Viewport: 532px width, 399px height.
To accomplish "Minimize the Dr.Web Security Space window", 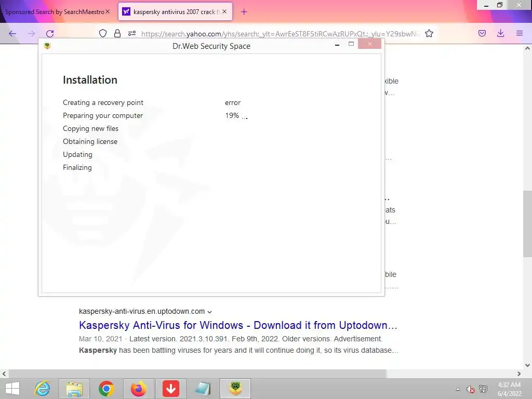I will click(337, 45).
